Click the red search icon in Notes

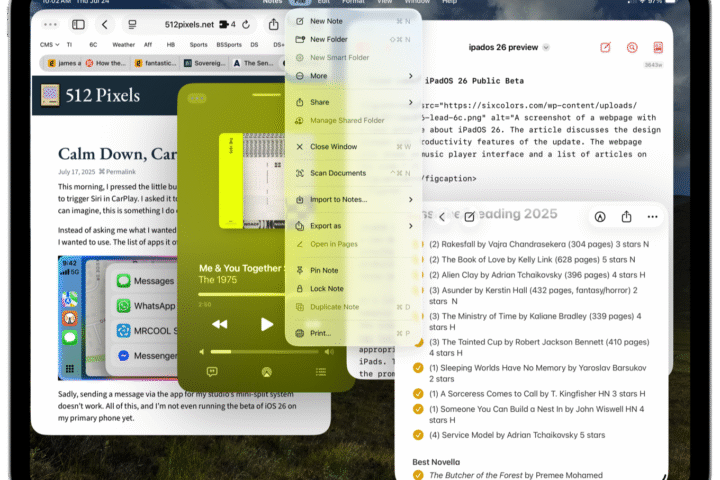tap(632, 47)
